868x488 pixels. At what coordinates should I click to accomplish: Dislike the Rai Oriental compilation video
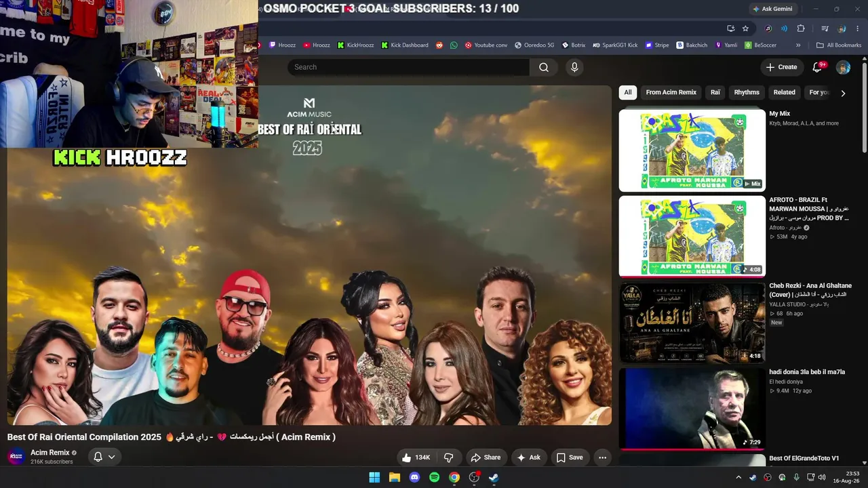point(448,457)
